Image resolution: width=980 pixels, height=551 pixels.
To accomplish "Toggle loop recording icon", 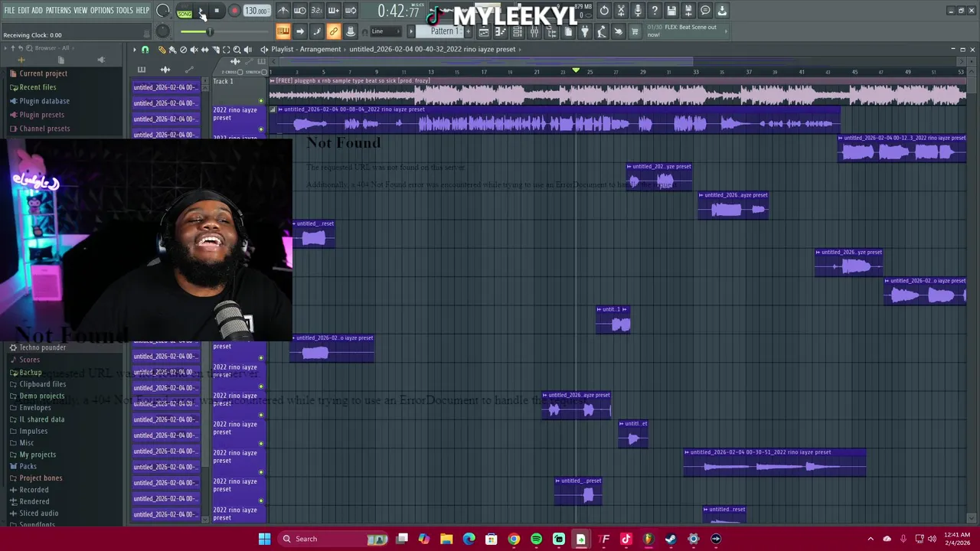I will [x=350, y=11].
